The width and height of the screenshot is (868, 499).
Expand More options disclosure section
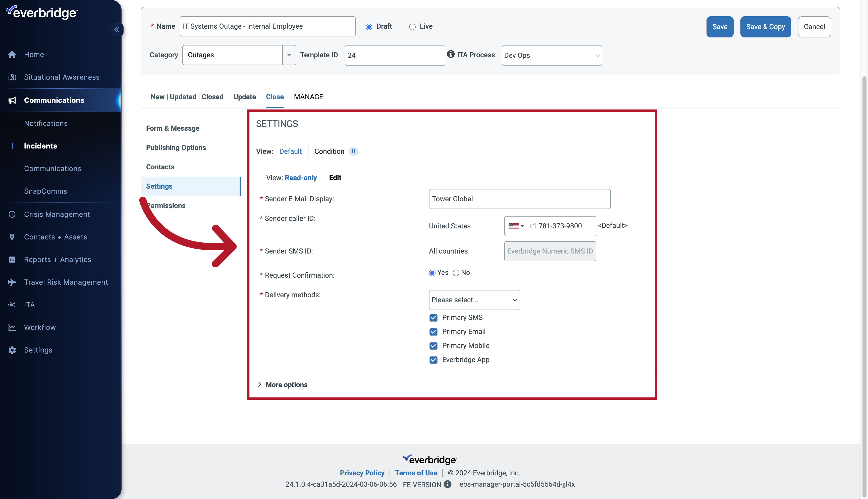[283, 384]
